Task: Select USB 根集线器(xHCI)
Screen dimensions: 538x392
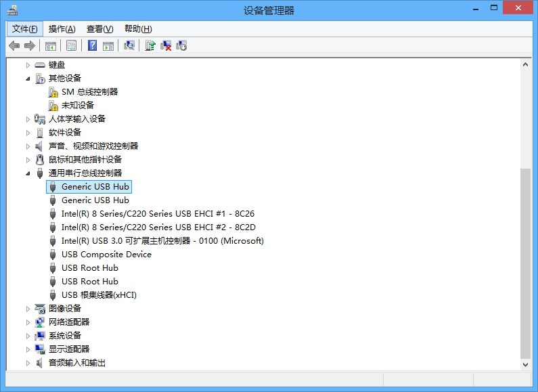Action: (99, 295)
